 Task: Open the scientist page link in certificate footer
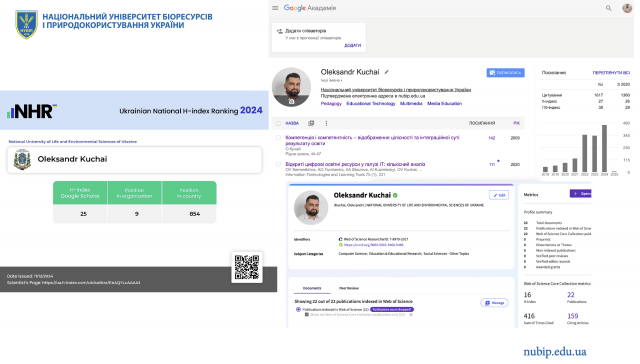91,282
